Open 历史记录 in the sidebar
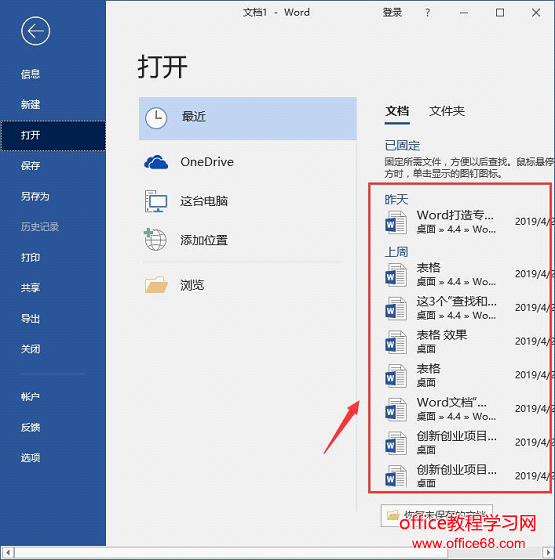 40,227
